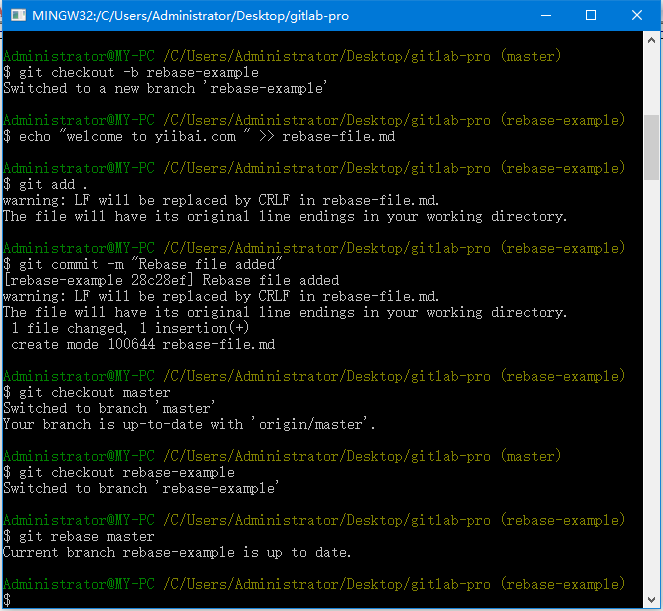Click '1 file changed, 1 insertion(+)' line

point(130,328)
